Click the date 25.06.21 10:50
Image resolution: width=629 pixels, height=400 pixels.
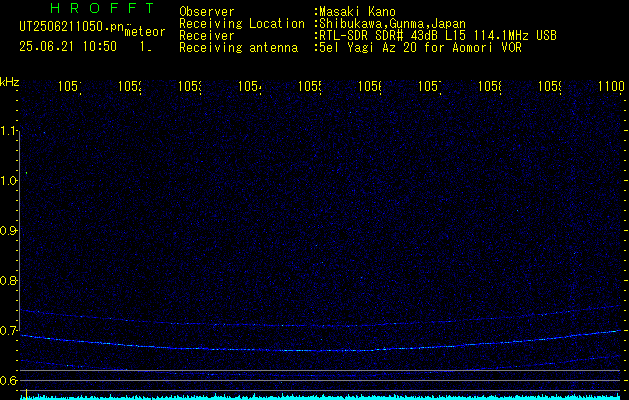68,47
